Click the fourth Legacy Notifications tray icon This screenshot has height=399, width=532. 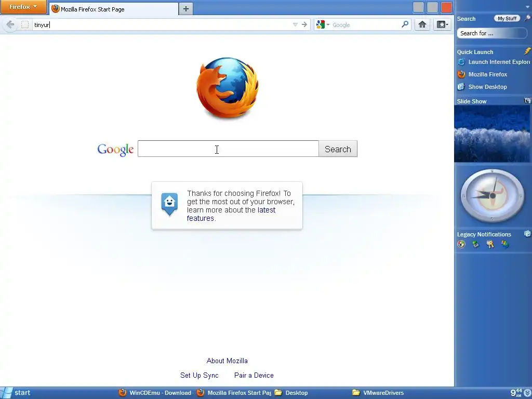(505, 244)
